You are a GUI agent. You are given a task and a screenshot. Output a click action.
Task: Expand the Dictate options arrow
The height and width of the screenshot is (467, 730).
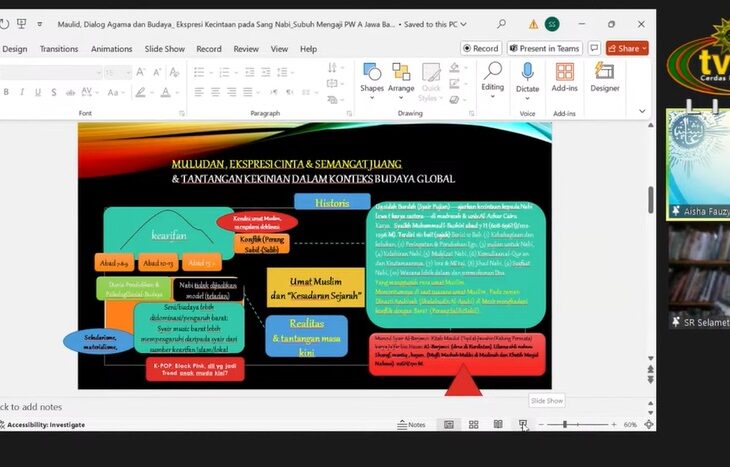click(x=527, y=98)
